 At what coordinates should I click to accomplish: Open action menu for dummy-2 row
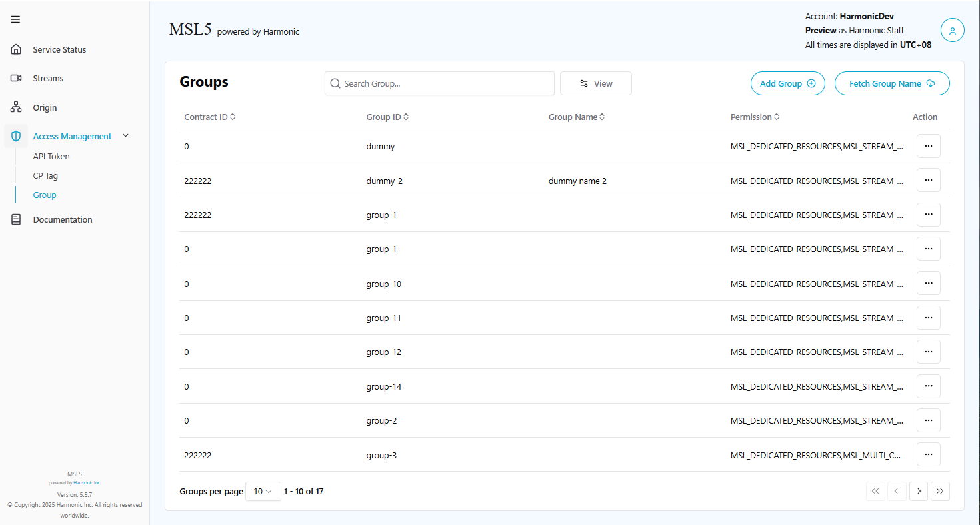pos(928,180)
